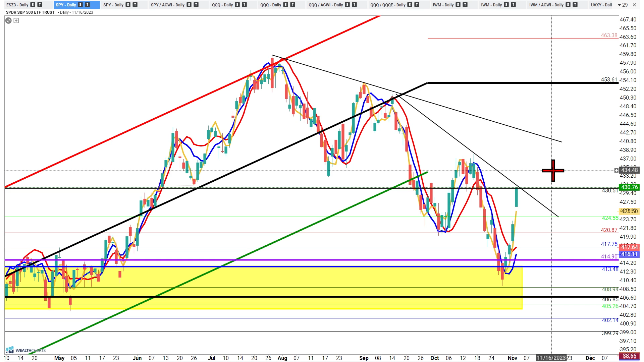Click the T icon on the QQQ / ACWI tab
This screenshot has height=362, width=644.
tap(355, 5)
